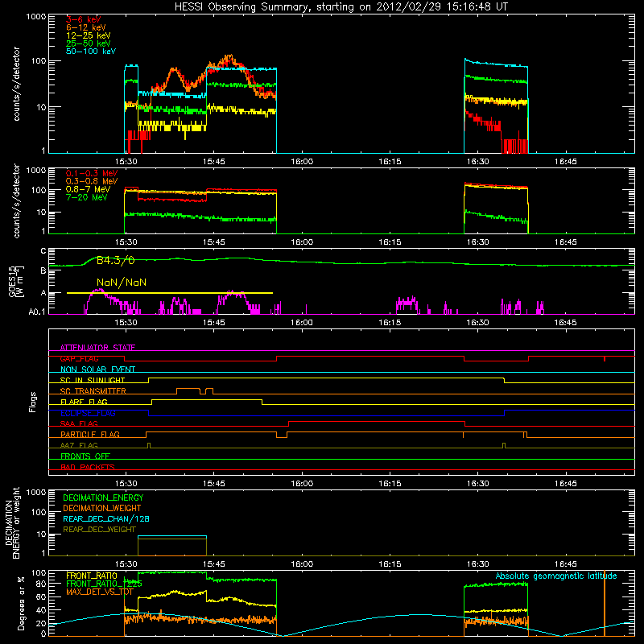644x644 pixels.
Task: Click the 16:45 tick label under GOES panel
Action: 566,323
